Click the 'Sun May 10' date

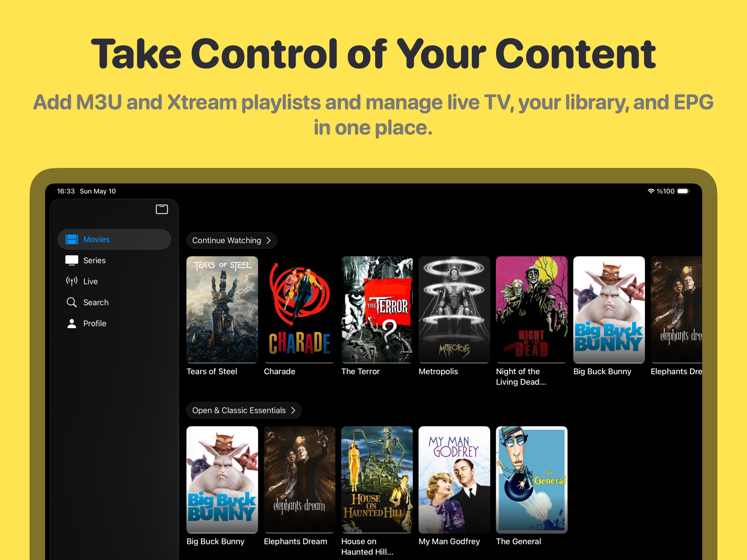tap(98, 191)
